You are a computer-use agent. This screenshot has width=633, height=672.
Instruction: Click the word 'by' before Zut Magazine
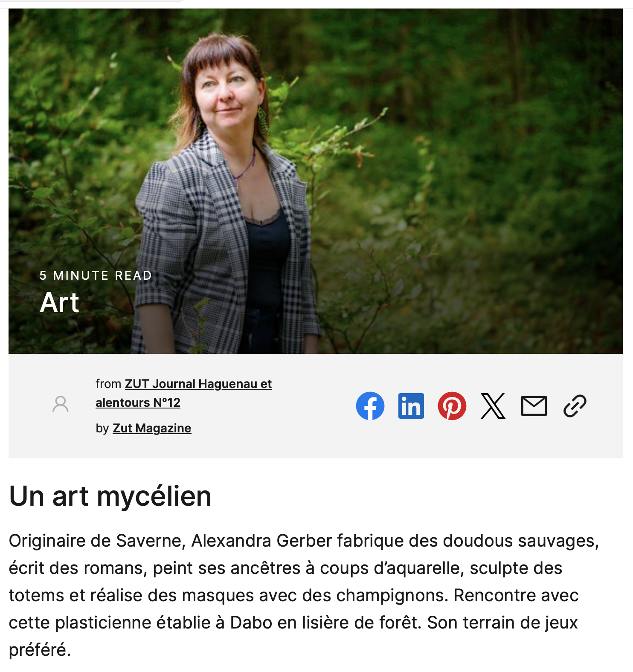[x=102, y=429]
